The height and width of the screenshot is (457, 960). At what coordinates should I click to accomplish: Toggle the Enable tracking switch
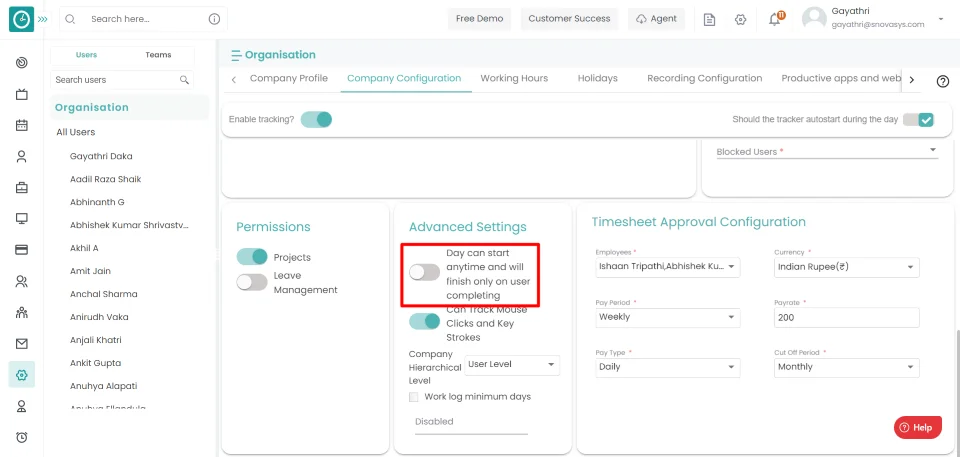click(316, 119)
